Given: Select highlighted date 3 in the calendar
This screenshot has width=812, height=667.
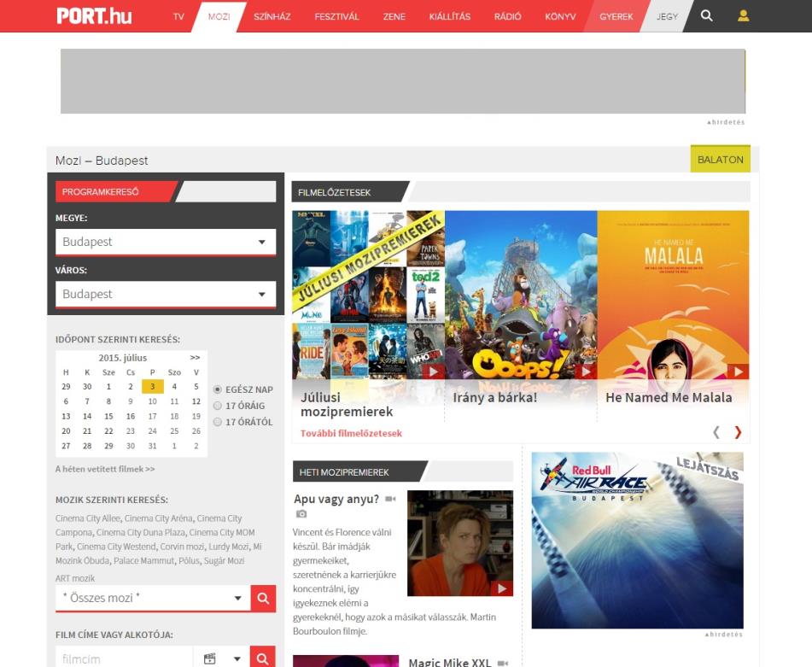Looking at the screenshot, I should point(152,386).
